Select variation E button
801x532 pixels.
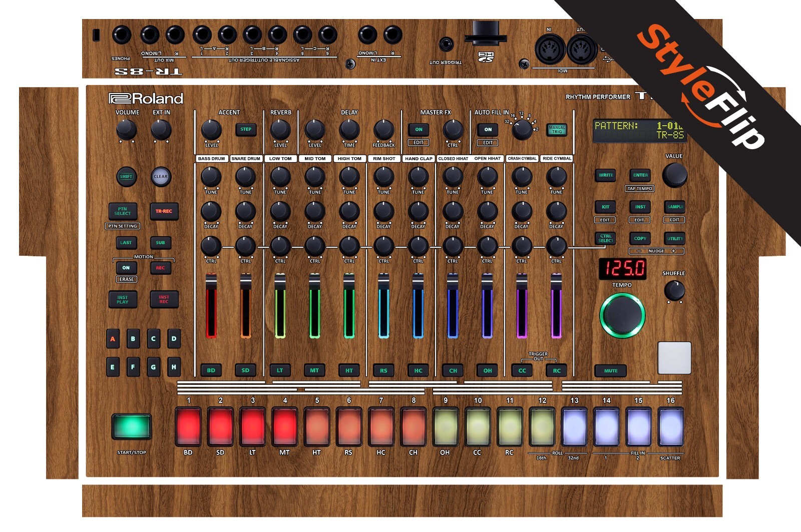113,367
